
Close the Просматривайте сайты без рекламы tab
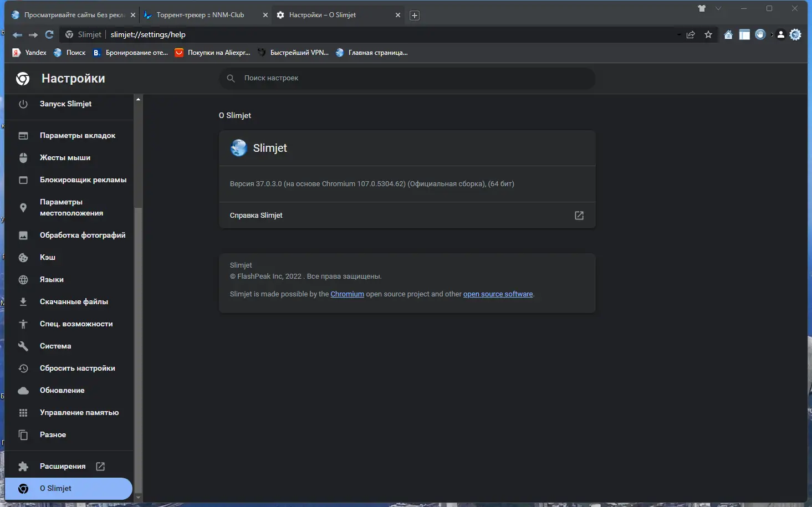(133, 16)
